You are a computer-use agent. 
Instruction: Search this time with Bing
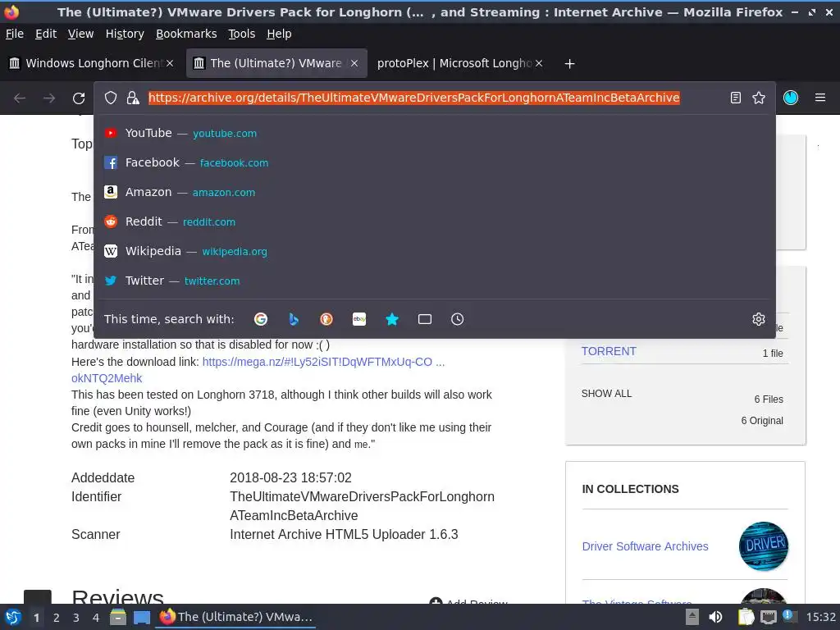point(294,319)
